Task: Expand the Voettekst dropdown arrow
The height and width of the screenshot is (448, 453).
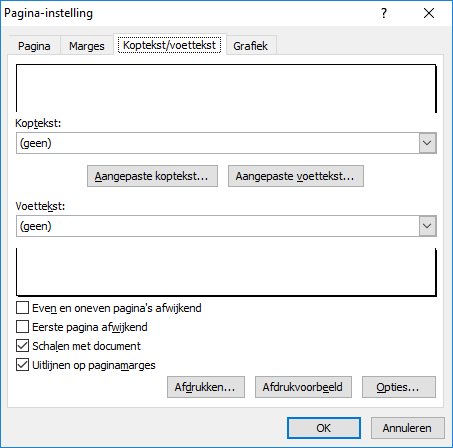Action: coord(427,226)
